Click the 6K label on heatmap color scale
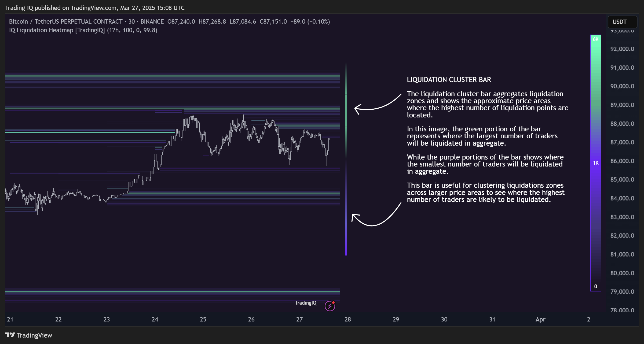644x344 pixels. [x=596, y=39]
